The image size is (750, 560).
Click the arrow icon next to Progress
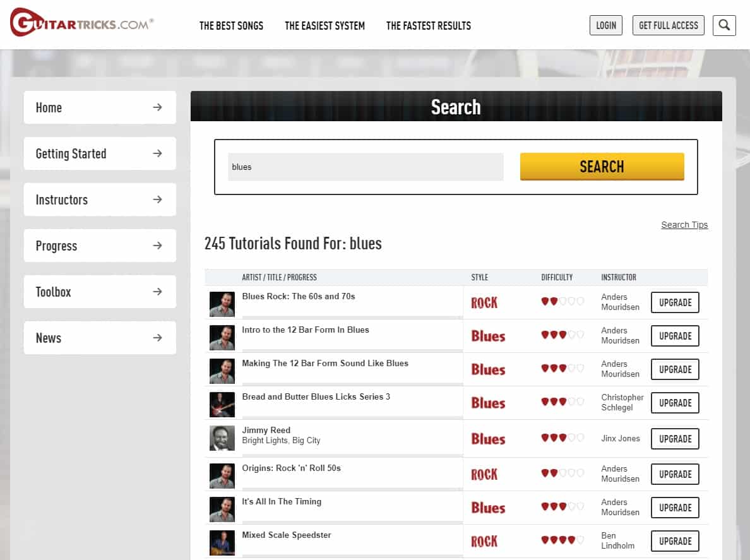pos(157,246)
